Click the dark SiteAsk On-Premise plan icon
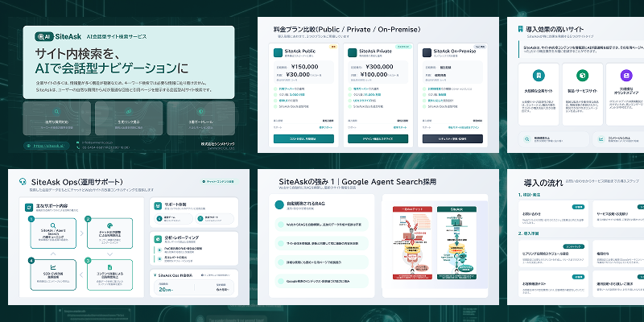644x322 pixels. coord(427,52)
